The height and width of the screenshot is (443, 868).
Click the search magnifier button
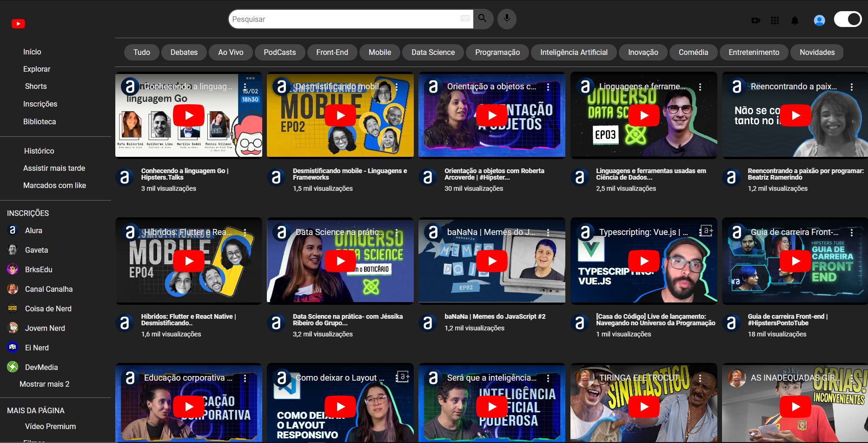tap(483, 19)
